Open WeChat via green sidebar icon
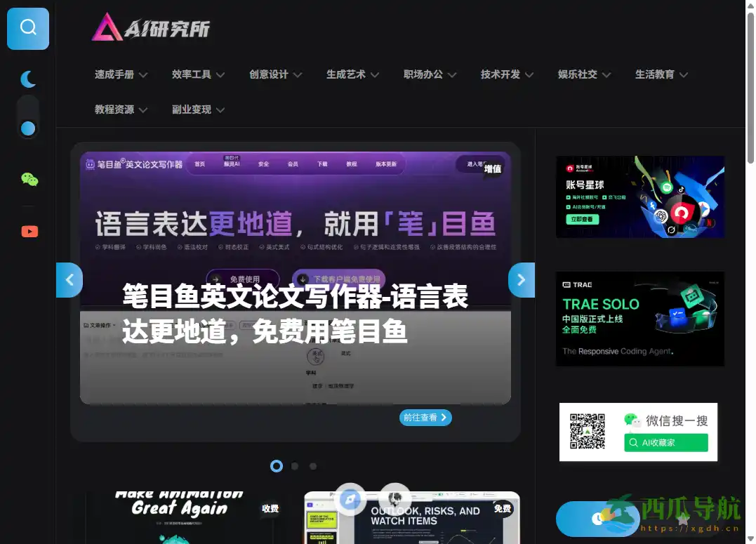This screenshot has height=544, width=756. click(29, 179)
